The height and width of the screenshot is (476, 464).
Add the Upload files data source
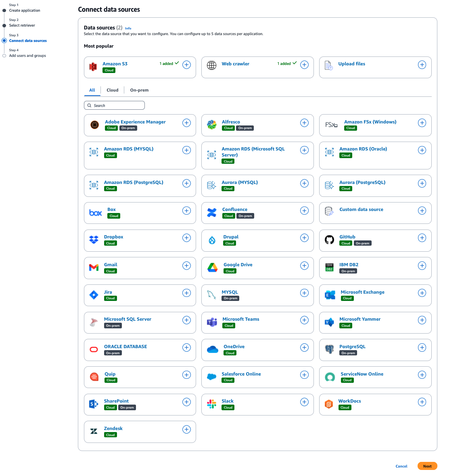(422, 65)
